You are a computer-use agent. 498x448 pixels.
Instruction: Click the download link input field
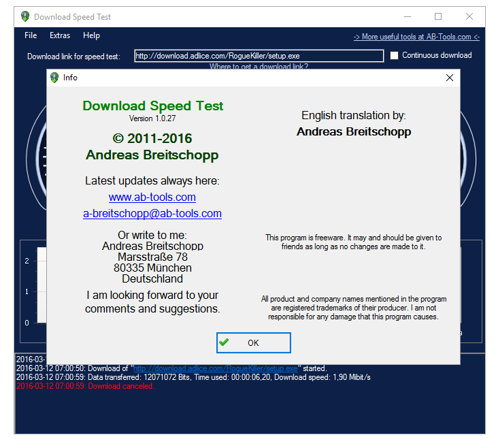pyautogui.click(x=259, y=56)
